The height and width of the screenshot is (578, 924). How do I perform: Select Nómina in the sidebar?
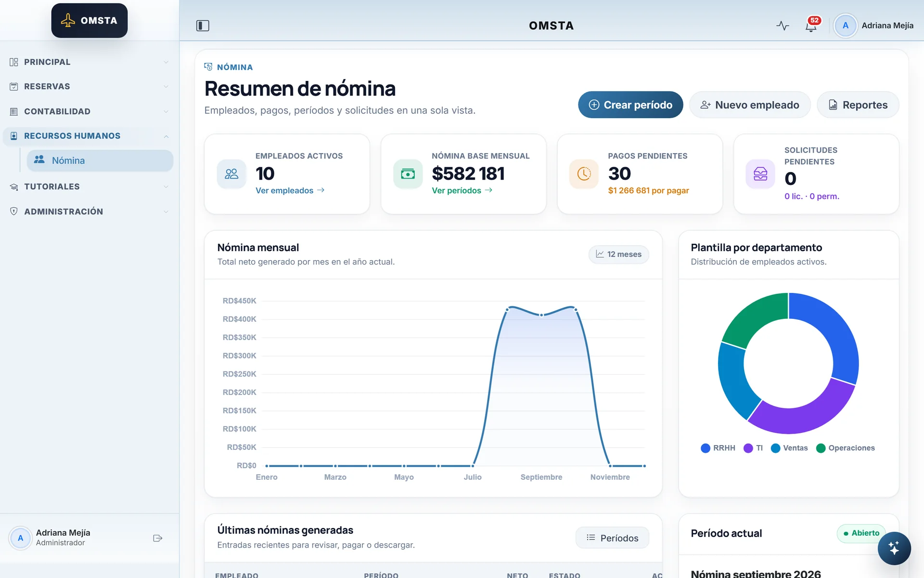100,160
